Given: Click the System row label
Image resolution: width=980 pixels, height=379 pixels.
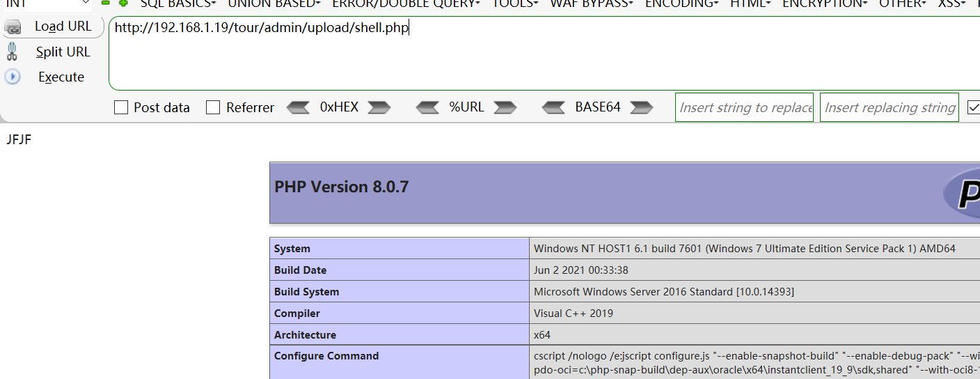Looking at the screenshot, I should click(x=292, y=249).
